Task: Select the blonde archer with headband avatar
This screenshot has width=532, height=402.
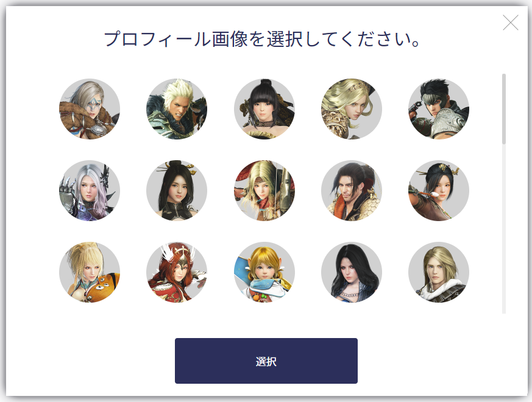Action: click(264, 190)
